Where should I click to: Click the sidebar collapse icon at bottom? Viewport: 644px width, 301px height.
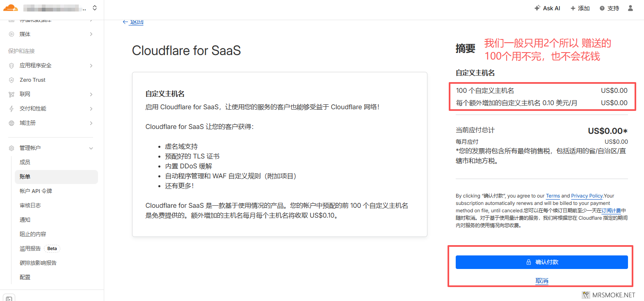9,298
